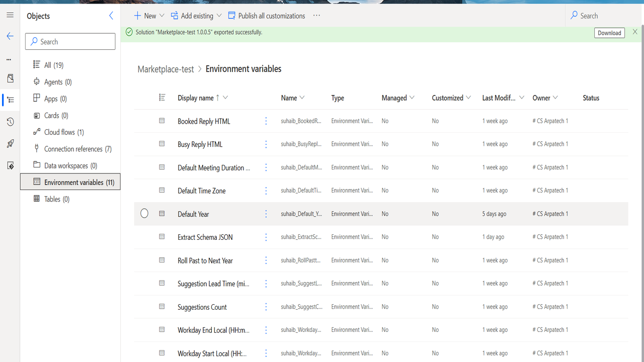Open more actions for Default Meeting Duration
Viewport: 644px width, 362px height.
[x=266, y=167]
